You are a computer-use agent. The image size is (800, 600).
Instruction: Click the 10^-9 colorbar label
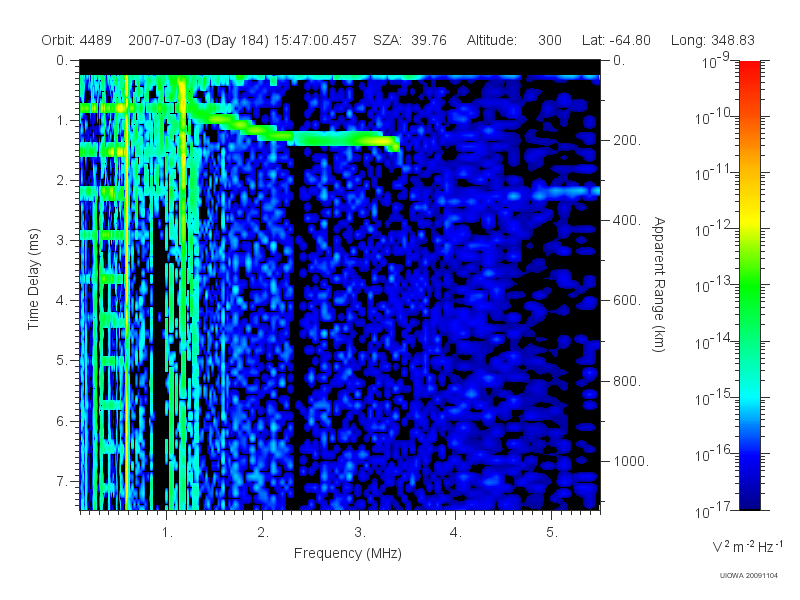[x=715, y=61]
